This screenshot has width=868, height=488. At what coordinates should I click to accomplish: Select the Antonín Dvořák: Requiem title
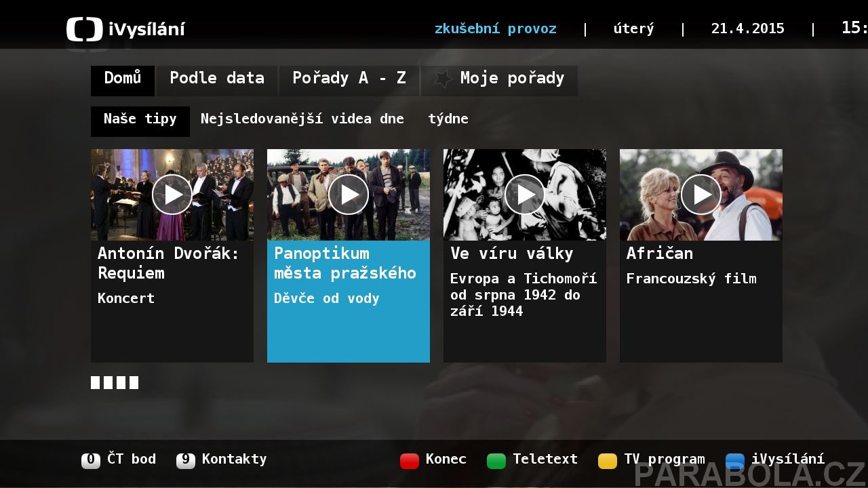pyautogui.click(x=168, y=263)
